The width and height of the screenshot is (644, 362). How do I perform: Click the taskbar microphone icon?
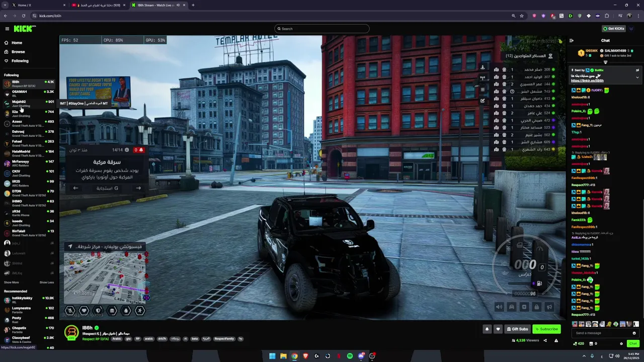click(x=592, y=356)
